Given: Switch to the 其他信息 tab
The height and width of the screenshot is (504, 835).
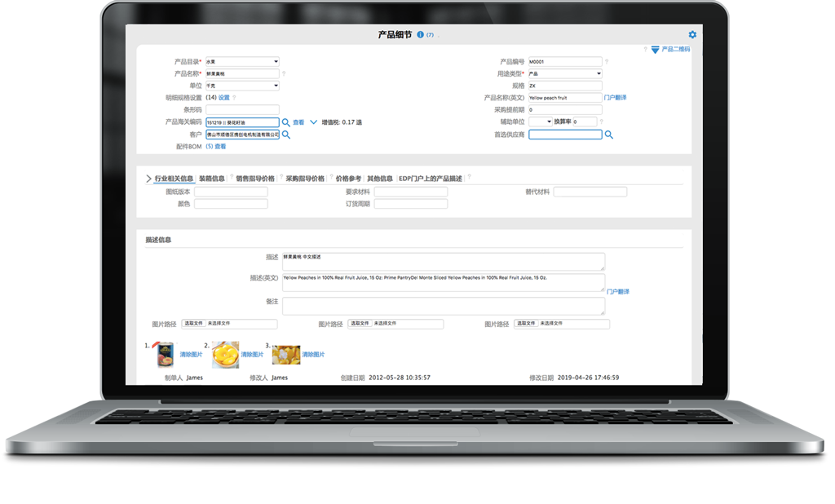Looking at the screenshot, I should coord(379,178).
